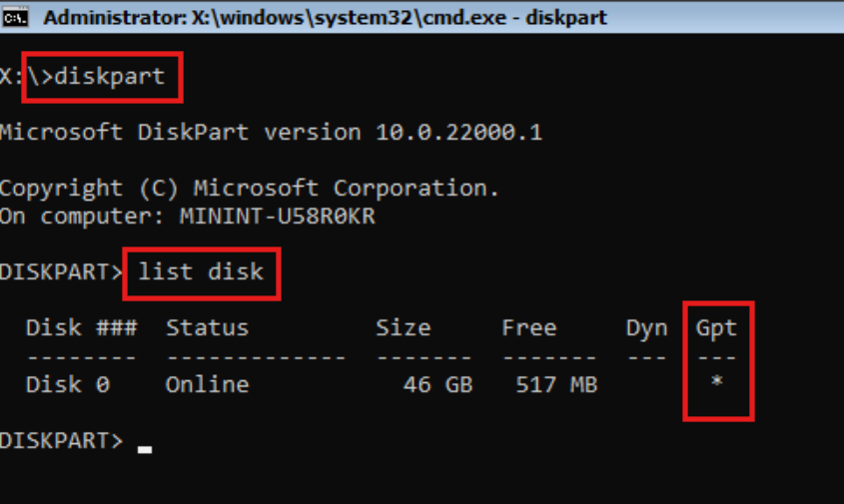
Task: Click the Size column header
Action: tap(403, 327)
